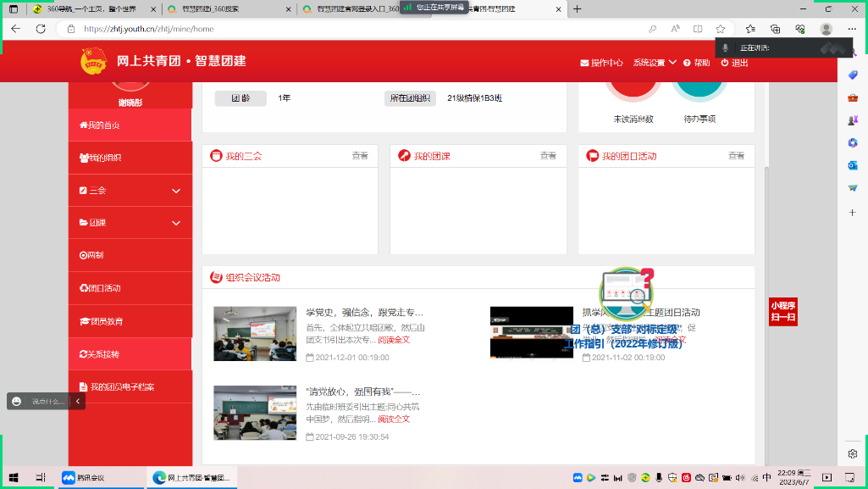
Task: Open 关系接转 in the sidebar menu
Action: click(x=103, y=354)
